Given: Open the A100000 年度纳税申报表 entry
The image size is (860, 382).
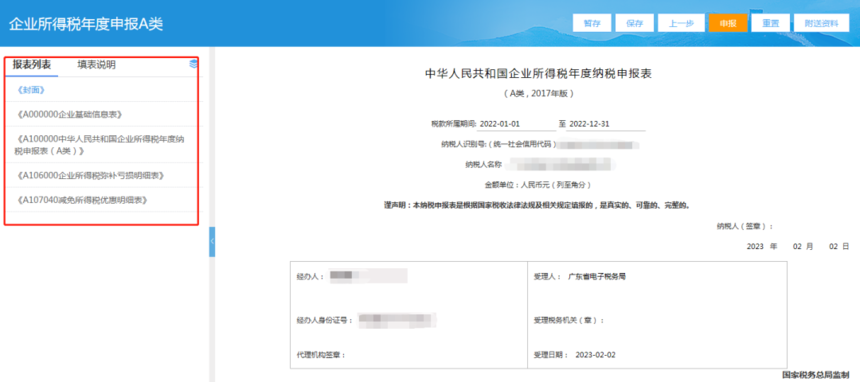Looking at the screenshot, I should (x=101, y=145).
